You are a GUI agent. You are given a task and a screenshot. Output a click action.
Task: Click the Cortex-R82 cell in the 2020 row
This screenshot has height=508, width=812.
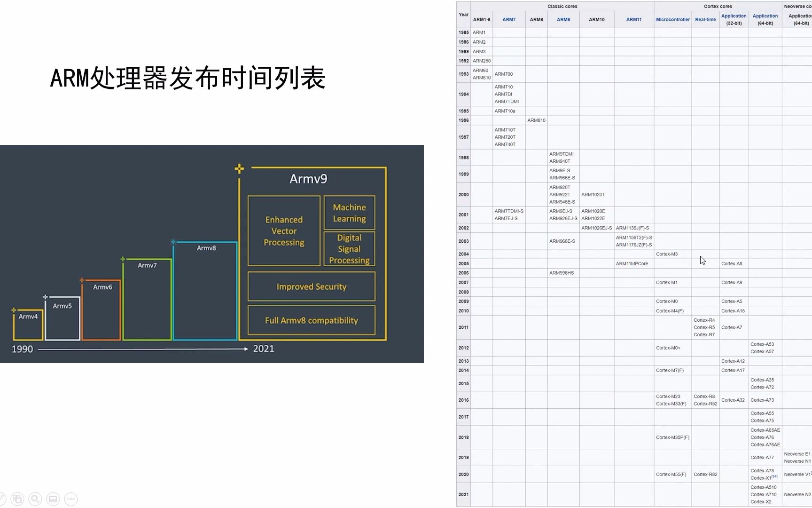click(705, 474)
